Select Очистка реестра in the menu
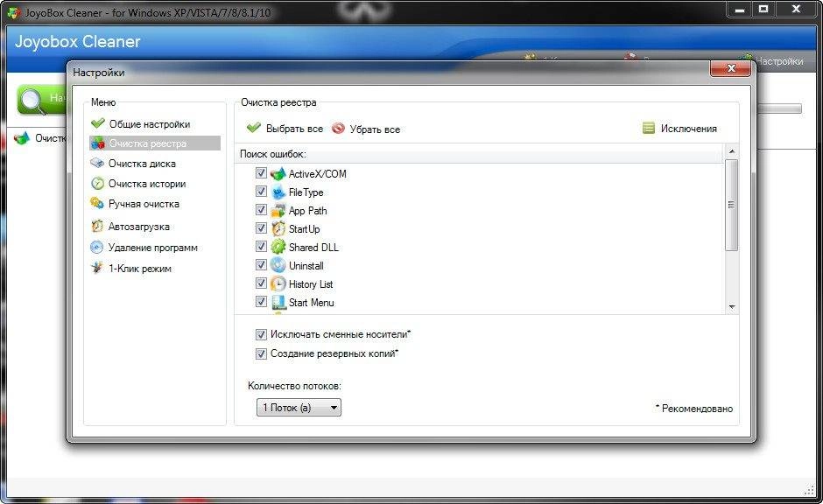The width and height of the screenshot is (823, 504). pyautogui.click(x=155, y=143)
